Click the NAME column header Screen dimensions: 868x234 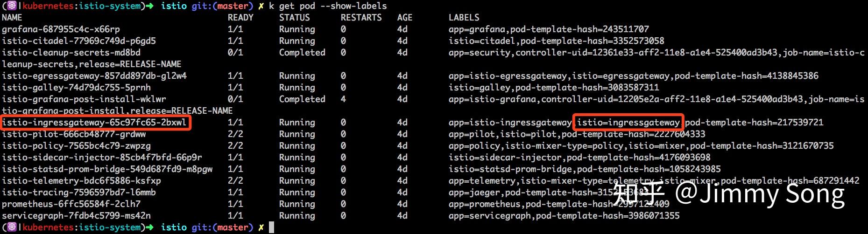(x=12, y=18)
